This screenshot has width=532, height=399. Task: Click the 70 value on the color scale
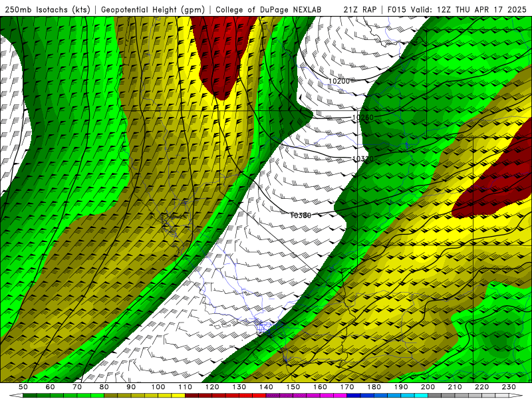point(77,387)
